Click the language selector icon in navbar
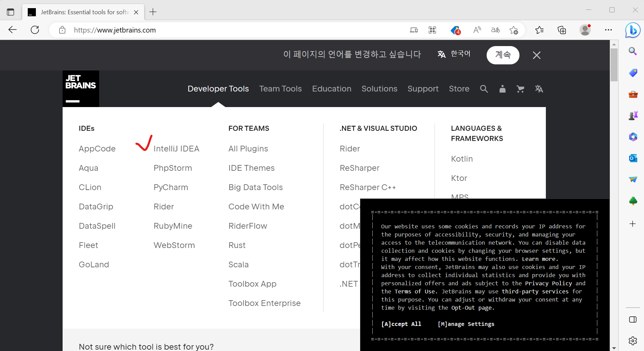The image size is (644, 351). [539, 89]
